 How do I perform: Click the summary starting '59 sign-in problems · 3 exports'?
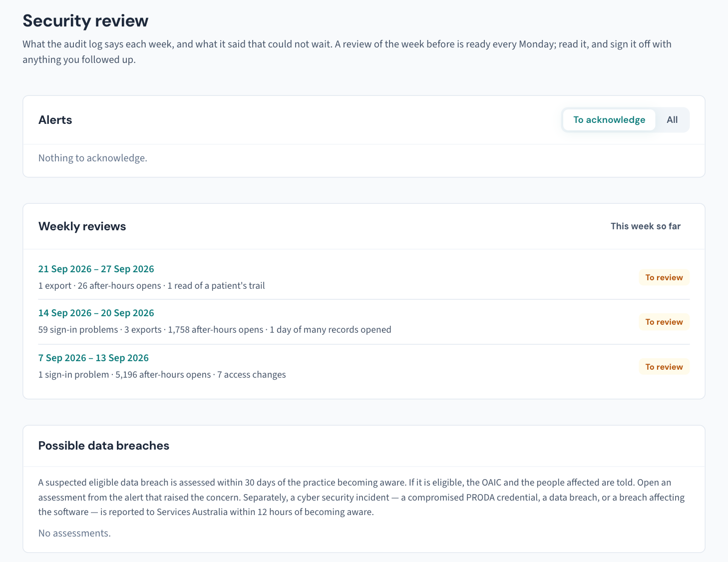tap(215, 330)
